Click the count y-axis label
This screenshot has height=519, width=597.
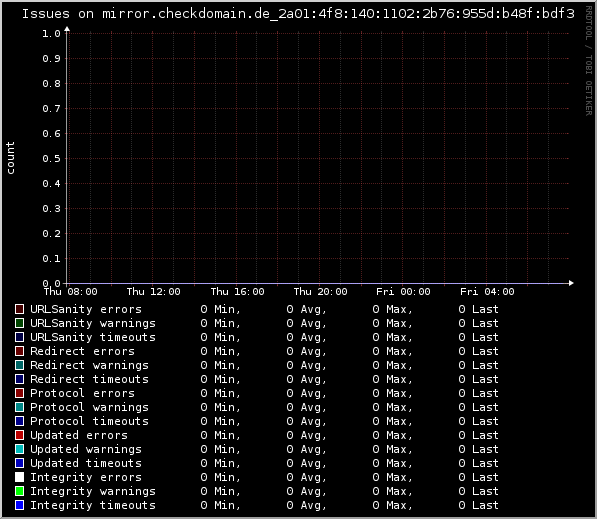pos(10,158)
